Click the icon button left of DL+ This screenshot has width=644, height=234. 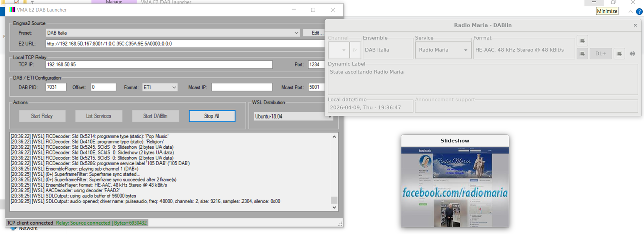(582, 54)
